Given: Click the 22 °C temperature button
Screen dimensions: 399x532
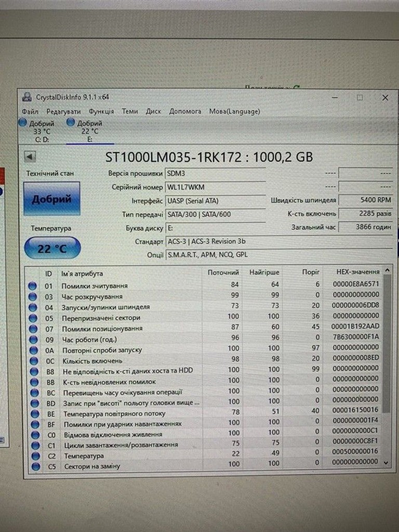Looking at the screenshot, I should point(52,249).
